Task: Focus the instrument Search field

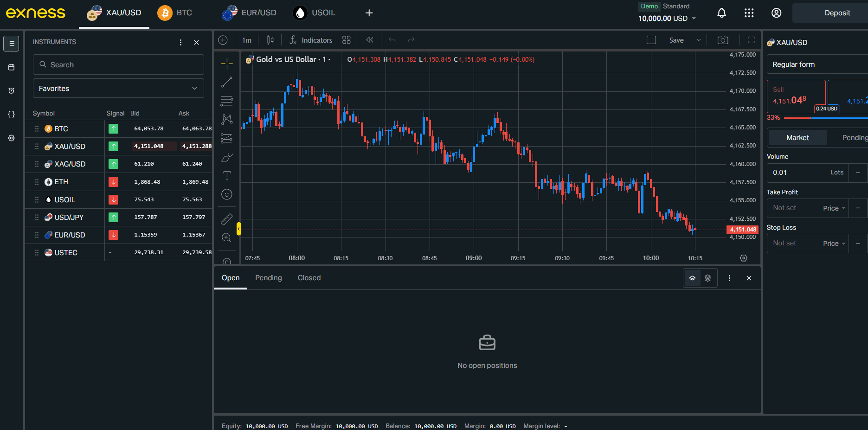Action: point(118,64)
